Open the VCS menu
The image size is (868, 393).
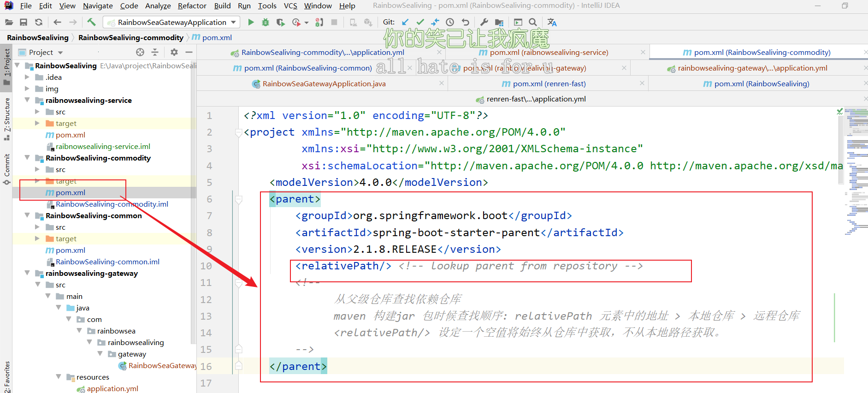(290, 6)
